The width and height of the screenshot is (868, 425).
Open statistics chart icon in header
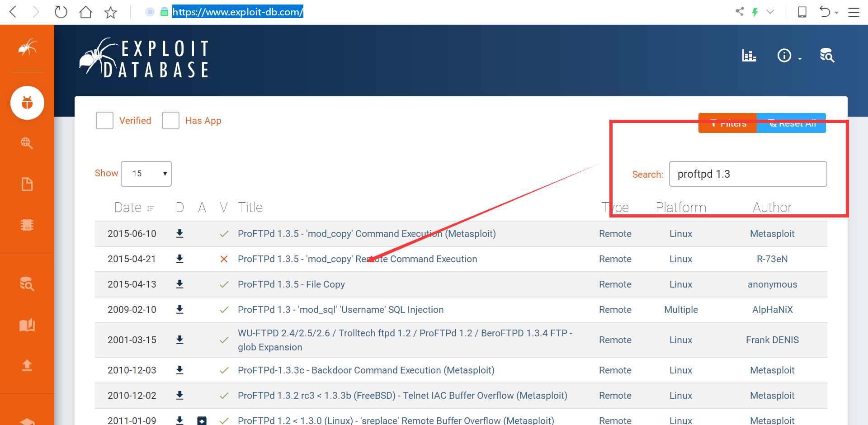coord(749,56)
